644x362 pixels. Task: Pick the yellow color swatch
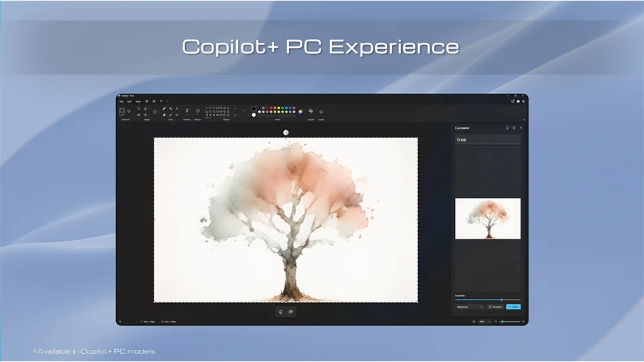point(278,108)
